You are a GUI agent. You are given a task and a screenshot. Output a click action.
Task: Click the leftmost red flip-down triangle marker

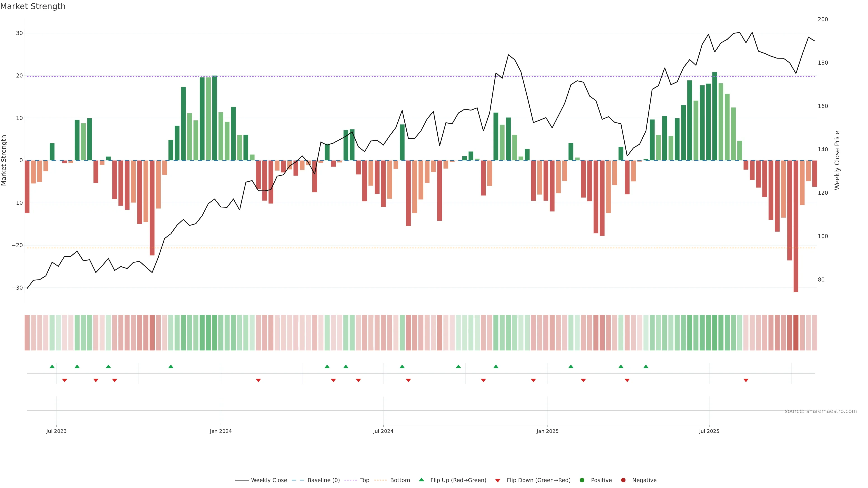tap(64, 380)
